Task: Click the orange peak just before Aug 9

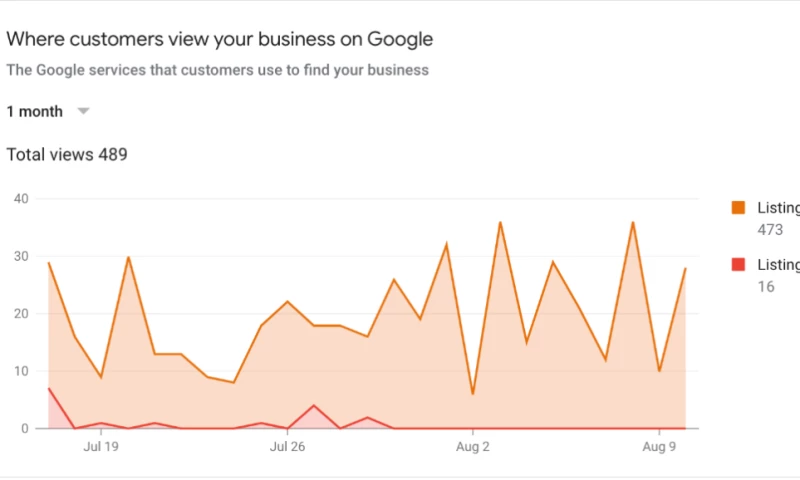Action: coord(633,222)
